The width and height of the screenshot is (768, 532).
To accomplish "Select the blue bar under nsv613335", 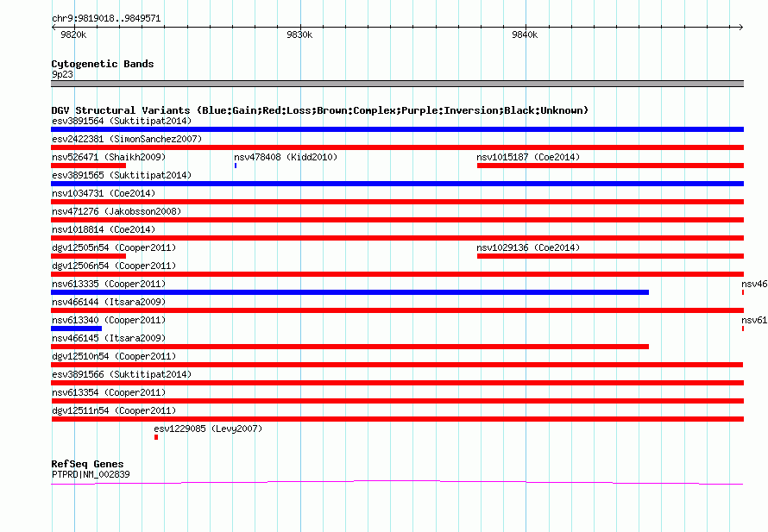I will 349,292.
